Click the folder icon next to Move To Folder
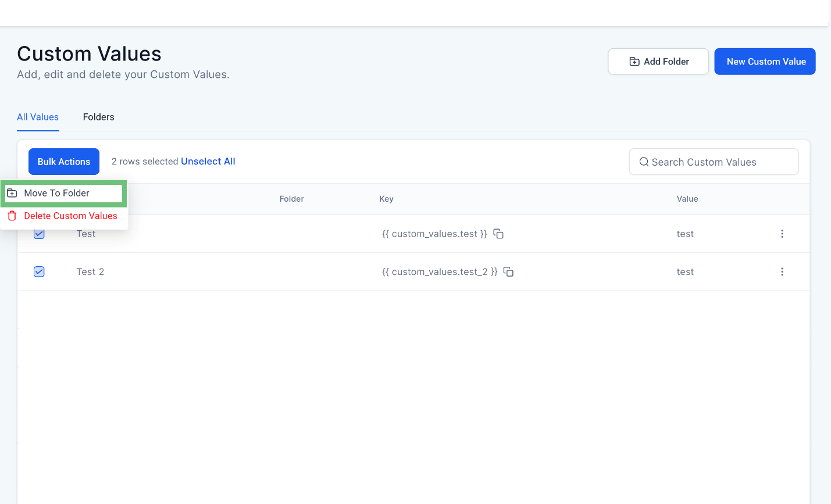The width and height of the screenshot is (831, 504). pos(12,193)
